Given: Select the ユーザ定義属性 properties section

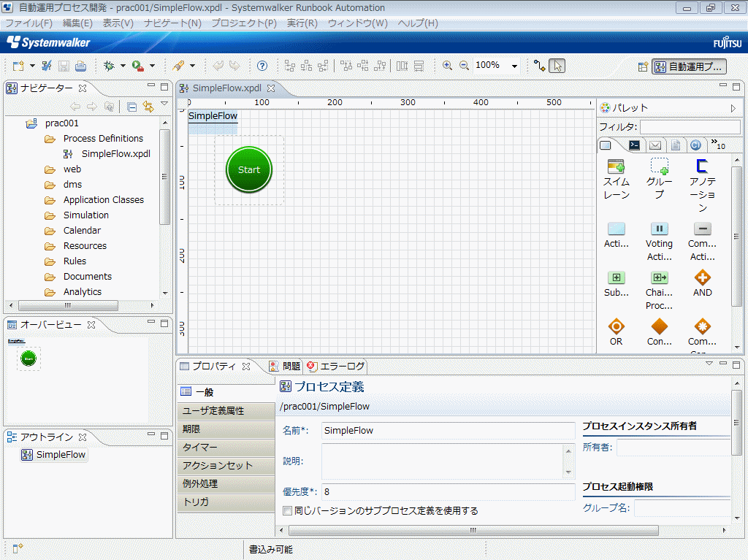Looking at the screenshot, I should pyautogui.click(x=226, y=411).
